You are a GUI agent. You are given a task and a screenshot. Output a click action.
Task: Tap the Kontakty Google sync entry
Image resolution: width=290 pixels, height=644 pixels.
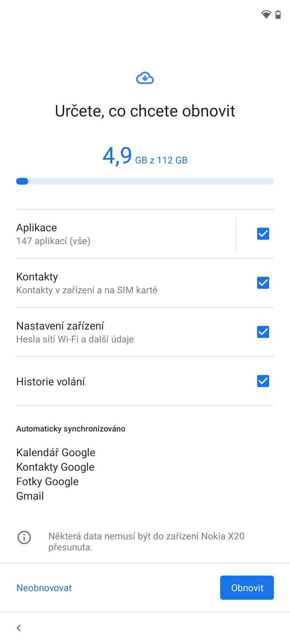coord(55,467)
